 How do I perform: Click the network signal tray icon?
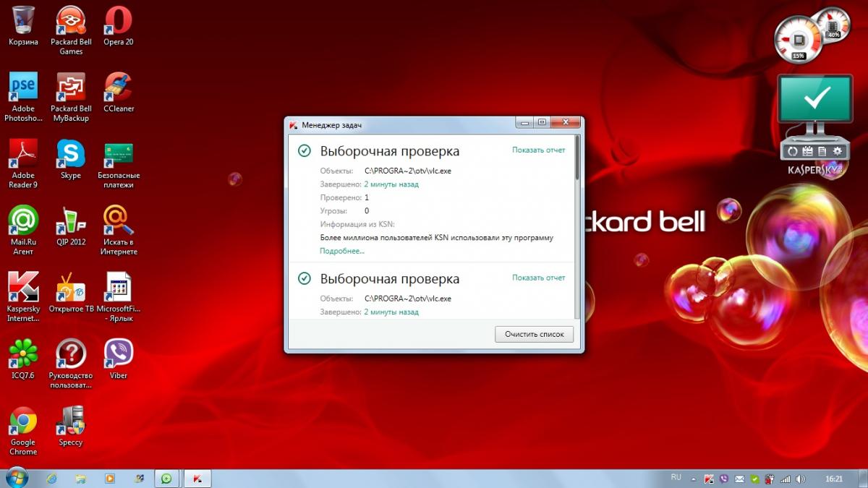click(786, 479)
